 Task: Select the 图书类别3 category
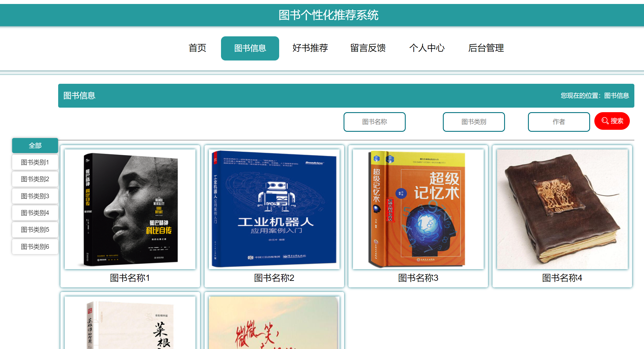tap(35, 196)
